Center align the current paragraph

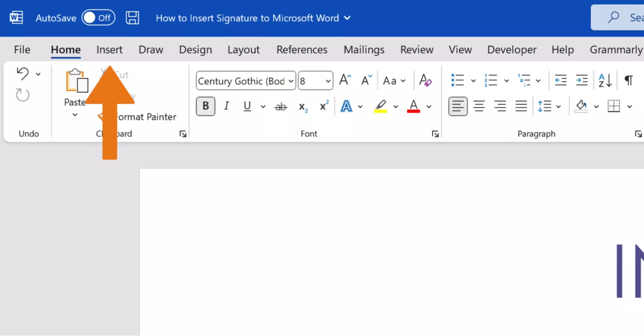[x=479, y=106]
